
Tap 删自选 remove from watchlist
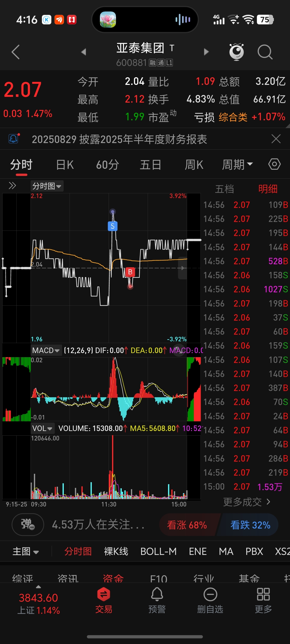point(210,600)
